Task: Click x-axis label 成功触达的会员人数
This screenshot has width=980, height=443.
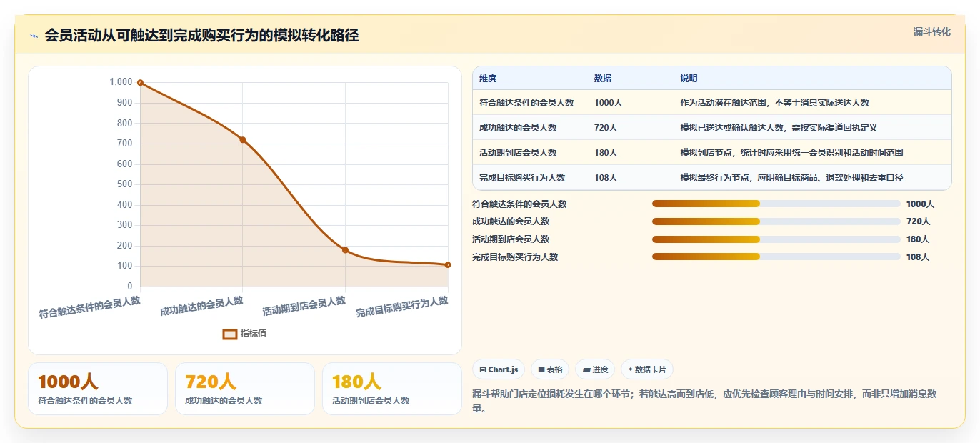Action: tap(201, 306)
